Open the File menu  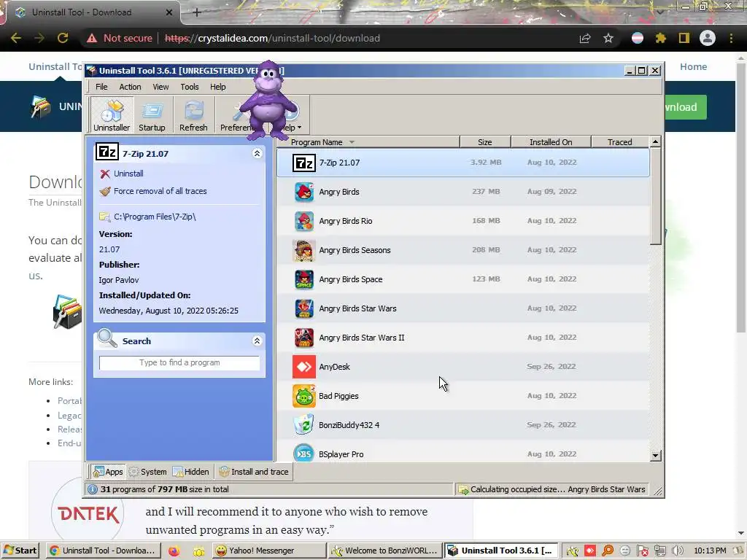tap(101, 87)
